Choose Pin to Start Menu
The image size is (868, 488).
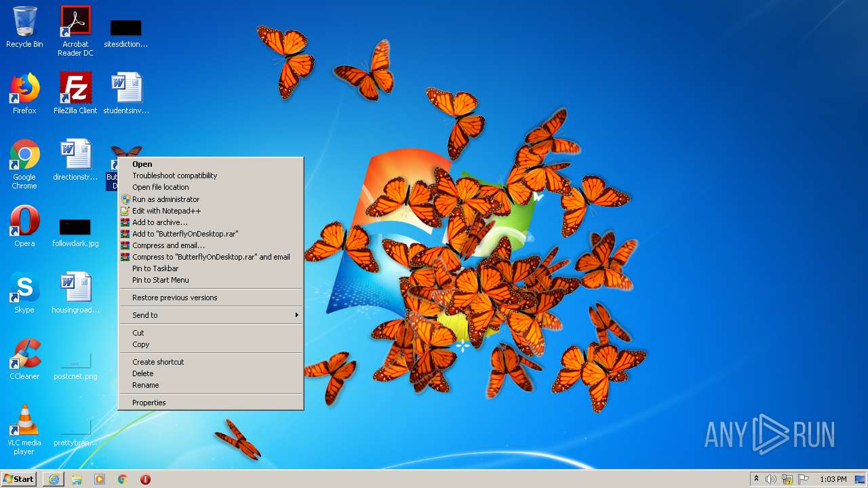point(211,280)
